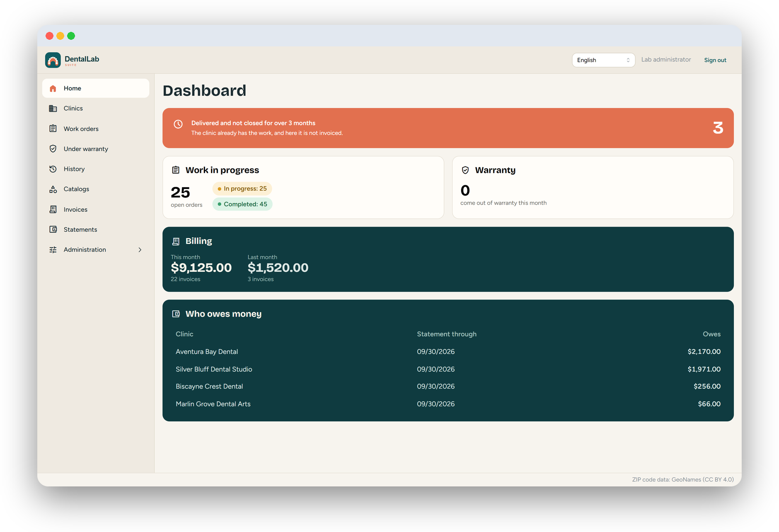Viewport: 779px width, 532px height.
Task: Open Invoices from the sidebar
Action: (96, 210)
